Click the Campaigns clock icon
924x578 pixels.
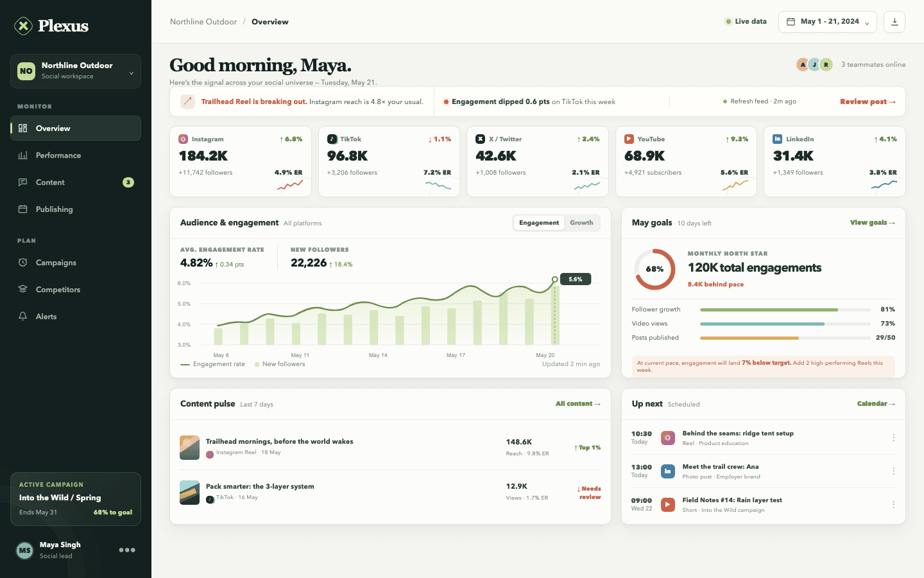pos(23,263)
